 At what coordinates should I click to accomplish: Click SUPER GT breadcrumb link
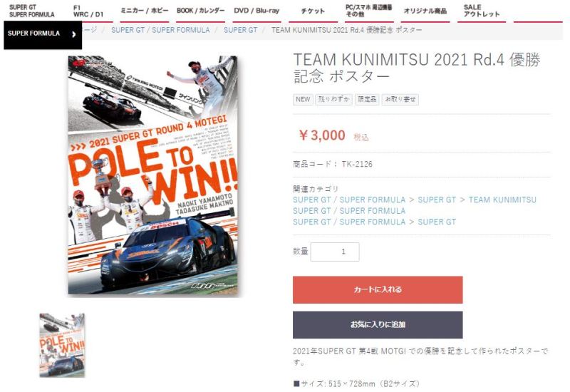pos(240,30)
